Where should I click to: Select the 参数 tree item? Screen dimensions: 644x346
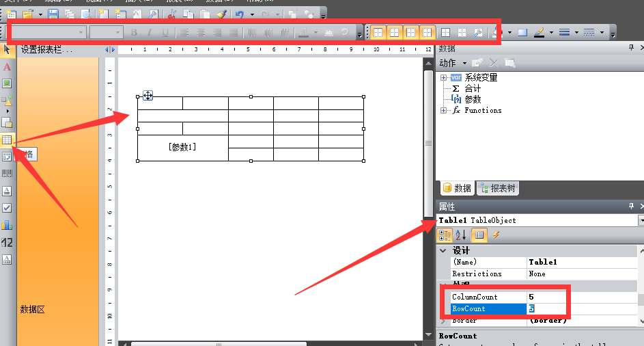pyautogui.click(x=473, y=99)
